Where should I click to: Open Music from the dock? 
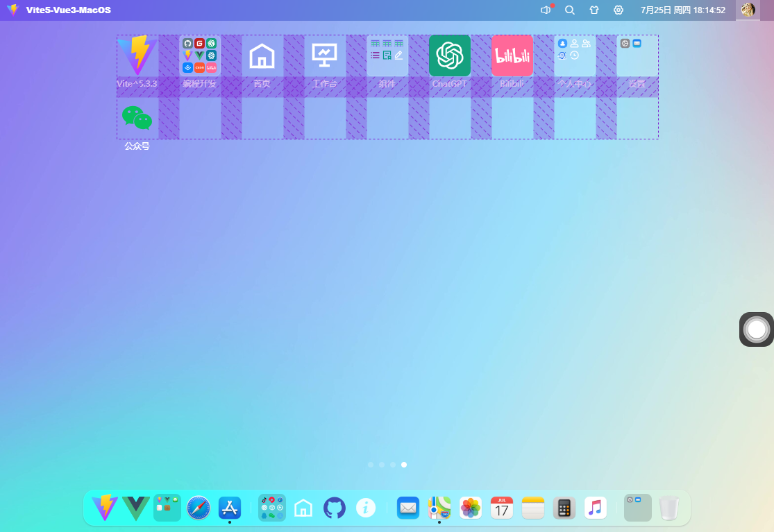pos(596,508)
